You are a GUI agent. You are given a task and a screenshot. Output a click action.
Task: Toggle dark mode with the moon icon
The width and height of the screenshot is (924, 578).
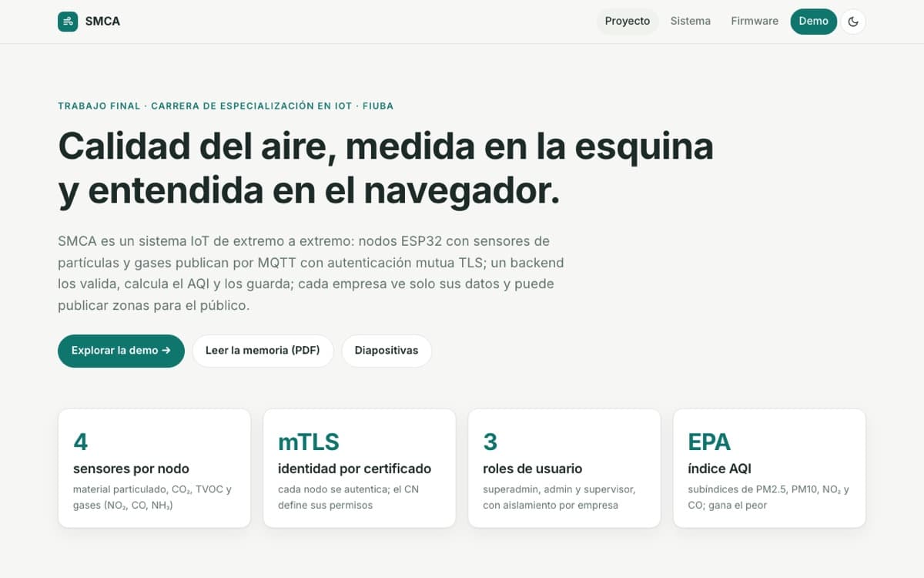853,22
